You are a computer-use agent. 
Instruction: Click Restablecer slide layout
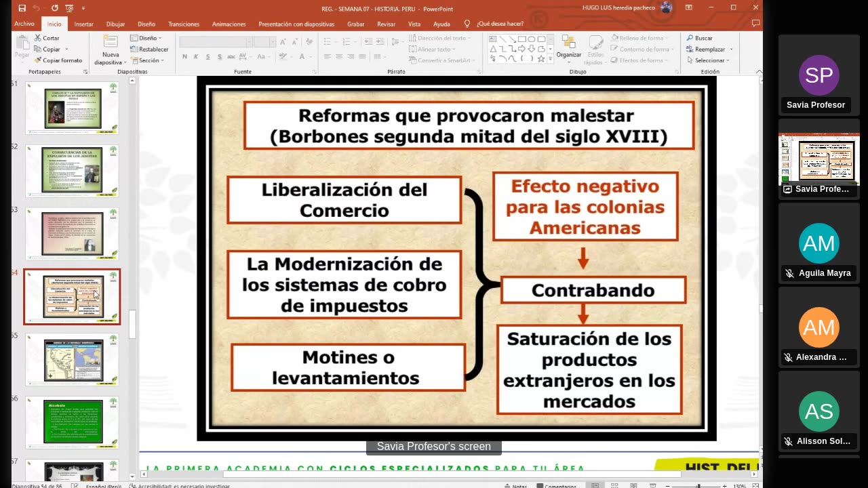pyautogui.click(x=149, y=49)
